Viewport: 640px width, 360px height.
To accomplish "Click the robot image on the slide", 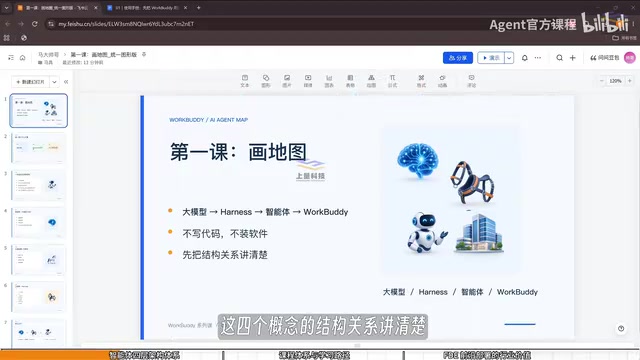I will pos(427,233).
